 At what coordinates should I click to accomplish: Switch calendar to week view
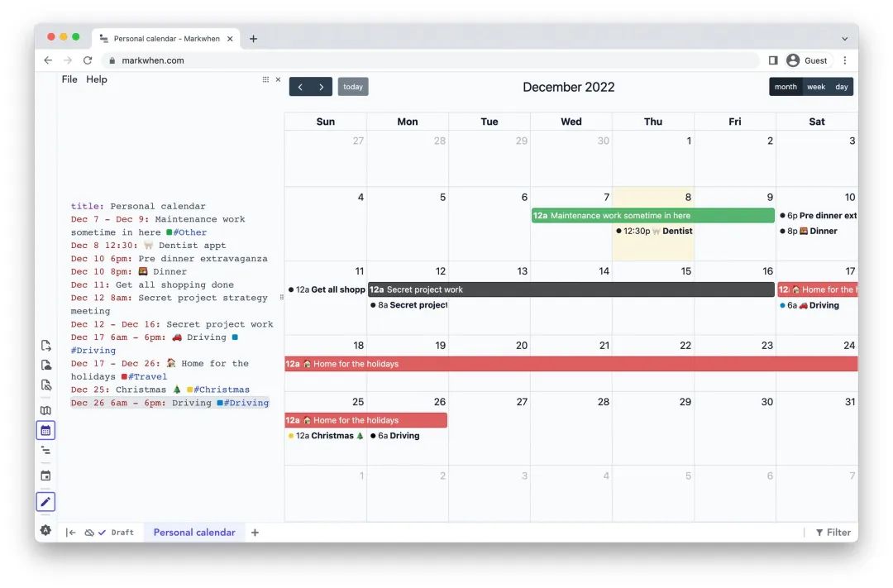[816, 87]
